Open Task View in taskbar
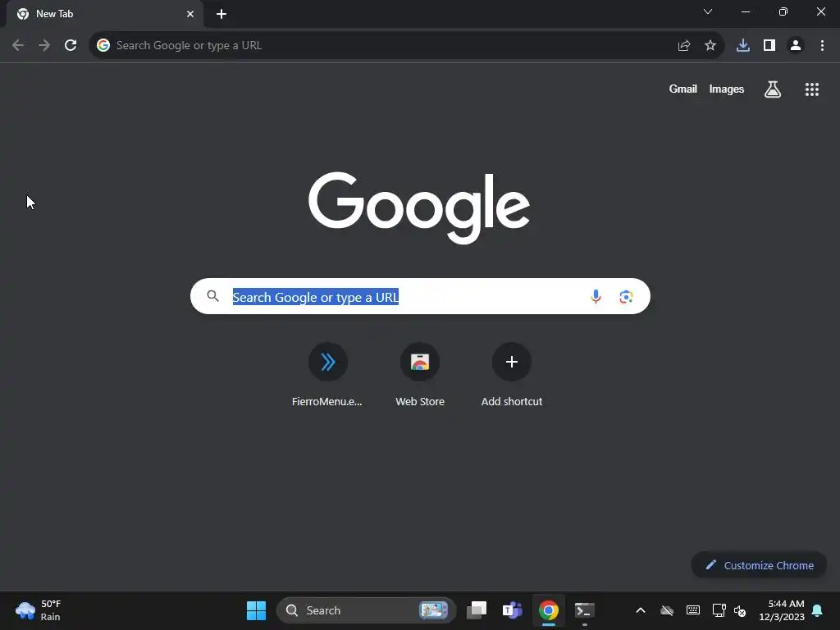Image resolution: width=840 pixels, height=630 pixels. 477,610
